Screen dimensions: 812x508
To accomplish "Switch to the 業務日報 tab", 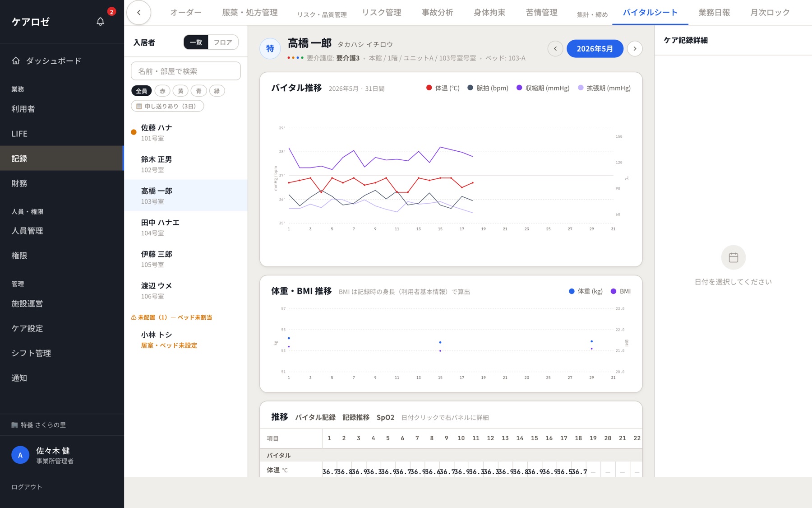I will tap(714, 13).
